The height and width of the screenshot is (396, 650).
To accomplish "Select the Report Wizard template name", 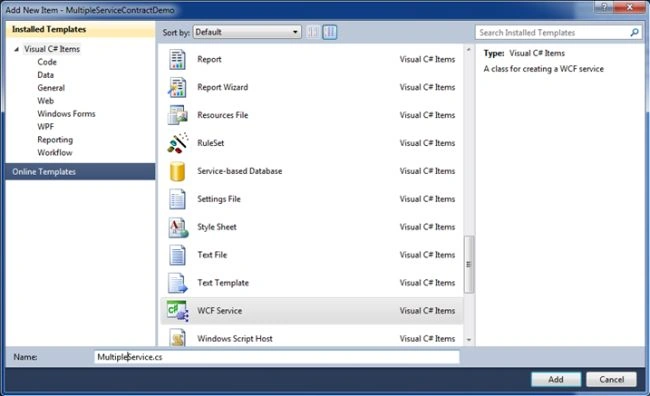I will coord(223,87).
